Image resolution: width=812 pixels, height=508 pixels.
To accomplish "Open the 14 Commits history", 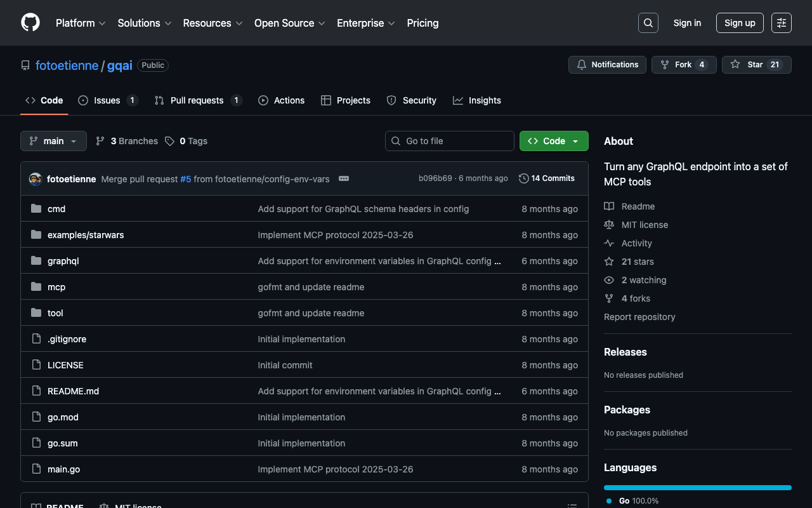I will pyautogui.click(x=546, y=178).
